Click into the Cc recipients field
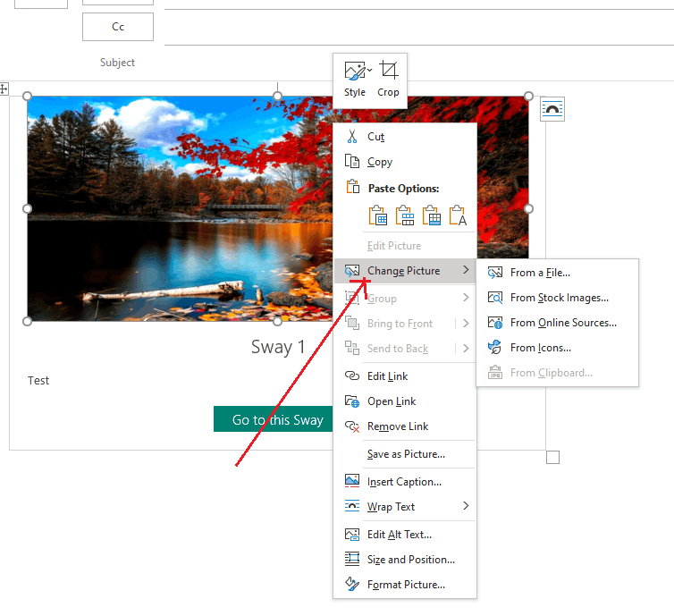 pyautogui.click(x=419, y=28)
